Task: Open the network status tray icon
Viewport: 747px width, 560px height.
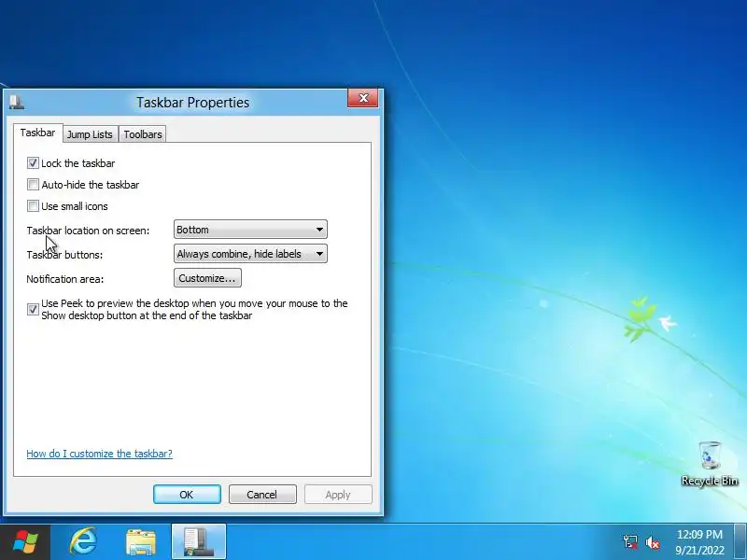Action: coord(630,542)
